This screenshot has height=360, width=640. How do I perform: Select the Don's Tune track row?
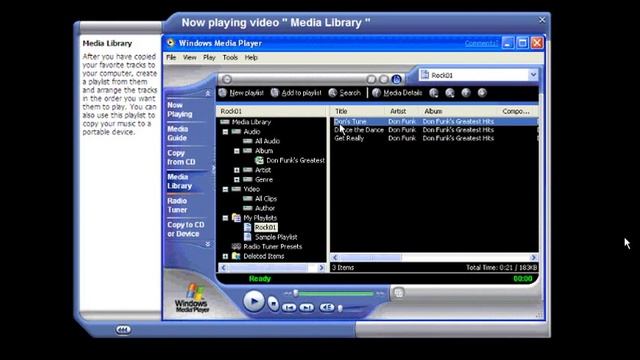(434, 122)
